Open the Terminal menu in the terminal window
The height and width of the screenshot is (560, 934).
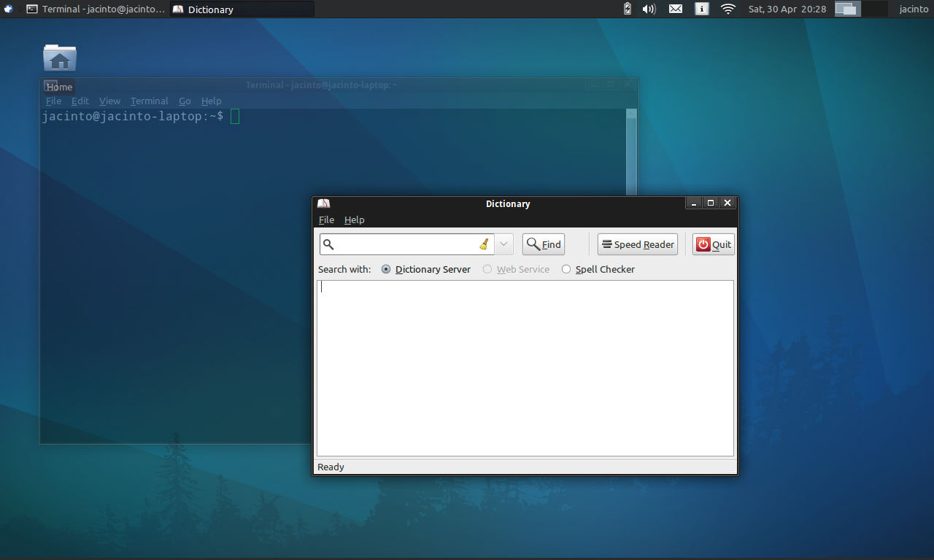(x=149, y=101)
